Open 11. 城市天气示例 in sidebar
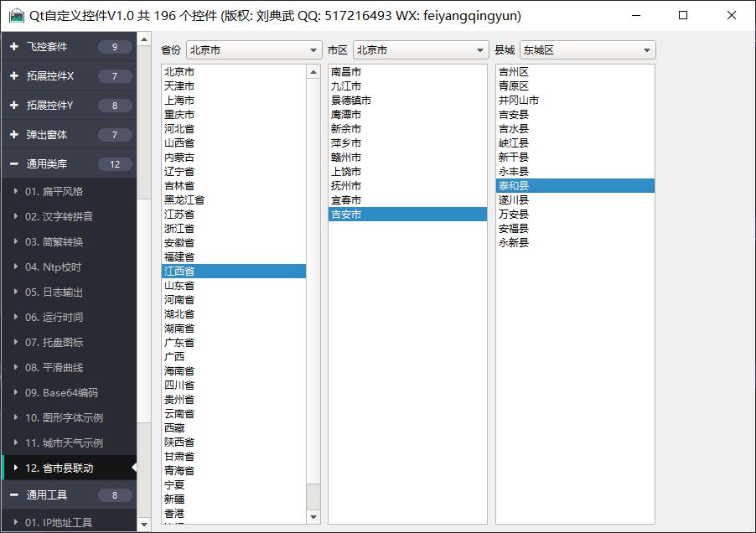Image resolution: width=756 pixels, height=533 pixels. coord(64,442)
